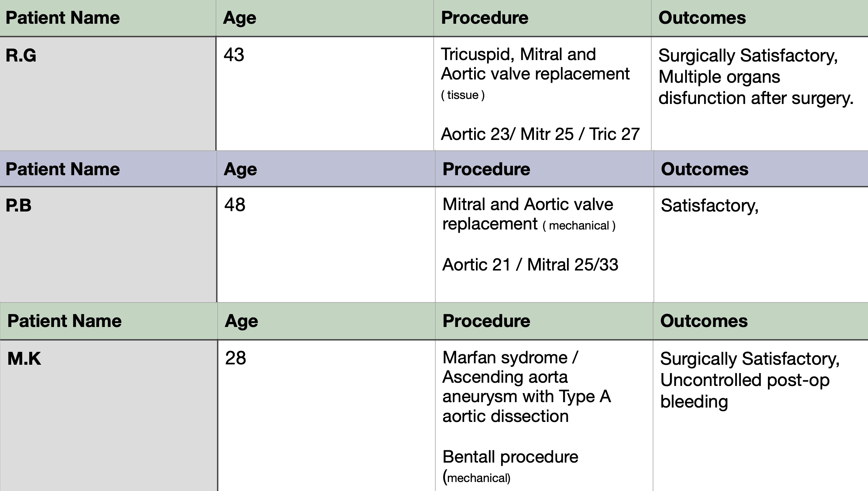Click the purple "Patient Name" header
Screen dimensions: 868x491
point(63,169)
